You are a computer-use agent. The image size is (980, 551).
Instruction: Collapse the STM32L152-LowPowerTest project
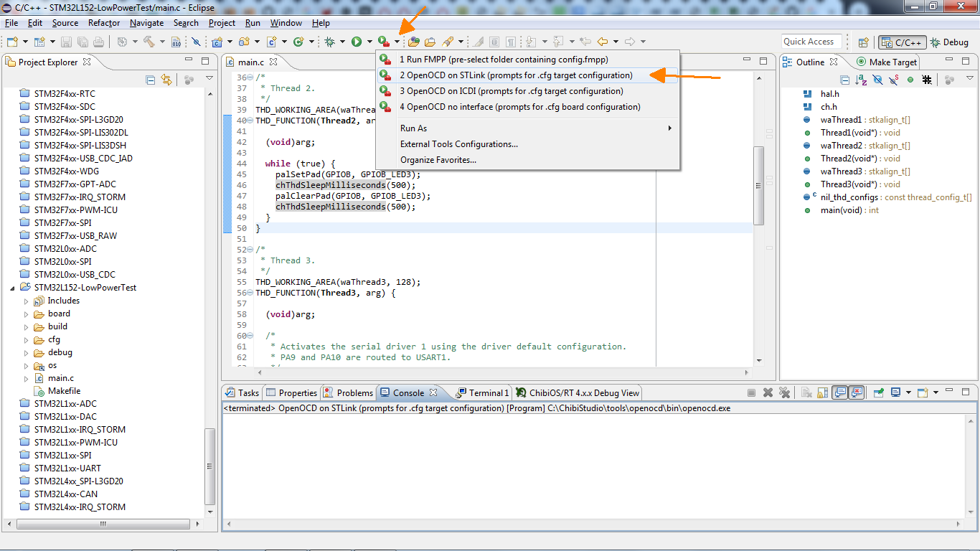click(12, 288)
